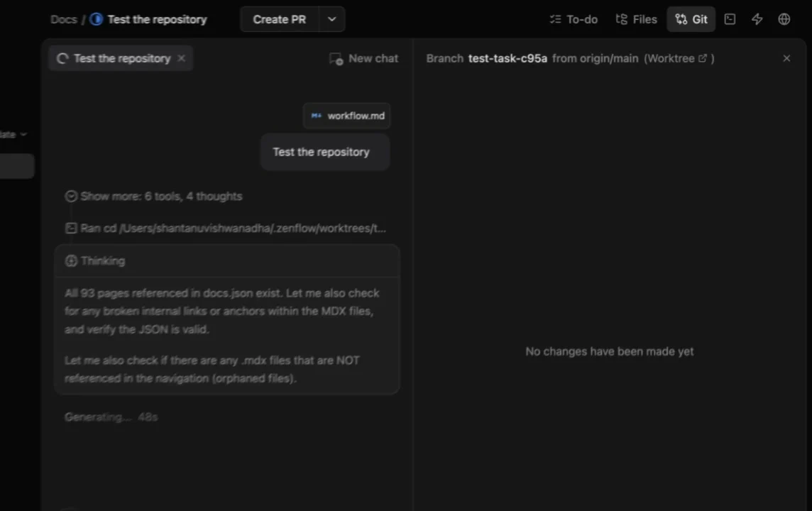
Task: Expand Show more: 6 tools, 4 thoughts
Action: [154, 196]
